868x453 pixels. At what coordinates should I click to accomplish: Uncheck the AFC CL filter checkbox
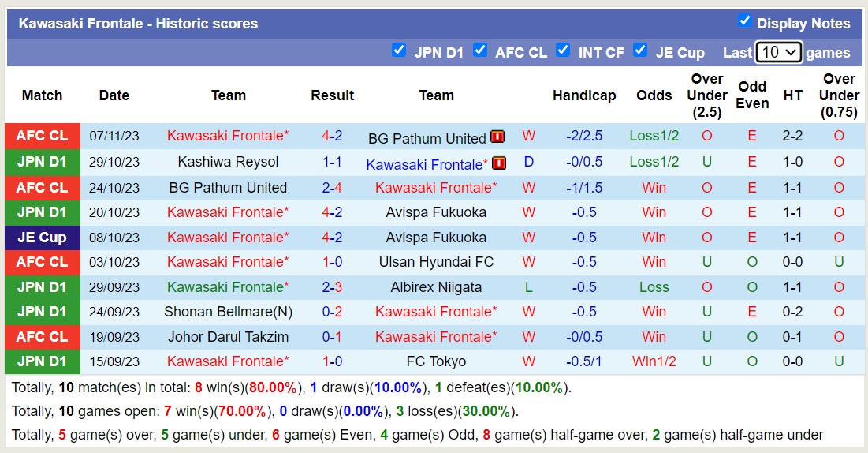click(480, 51)
